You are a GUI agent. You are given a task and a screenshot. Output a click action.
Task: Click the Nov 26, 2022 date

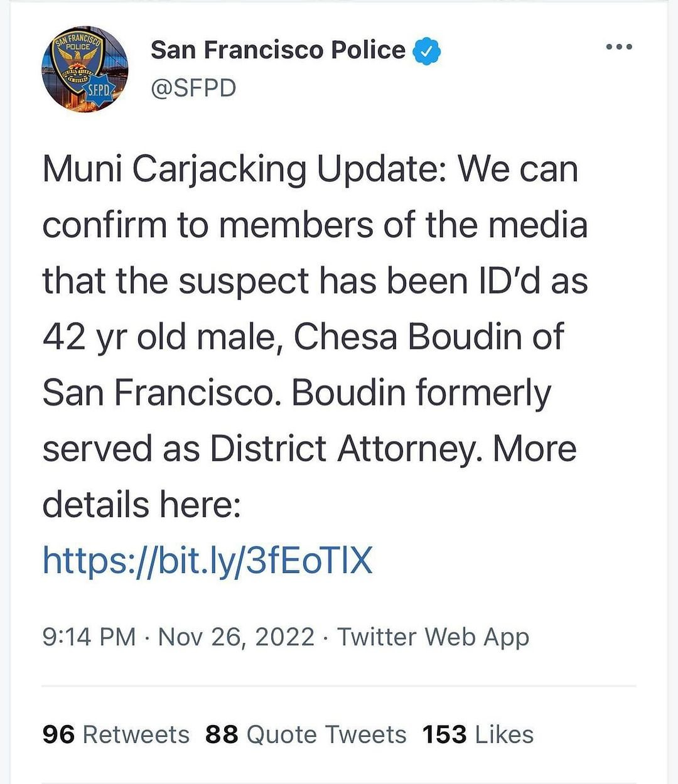pos(236,636)
